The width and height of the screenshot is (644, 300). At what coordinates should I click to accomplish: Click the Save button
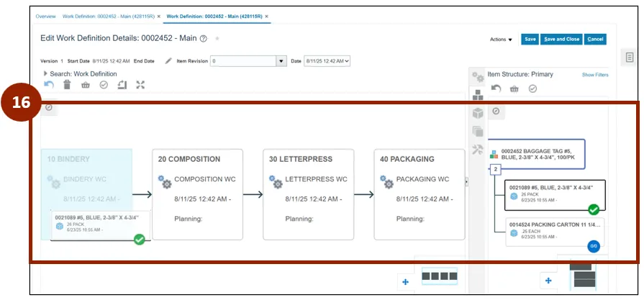tap(530, 39)
